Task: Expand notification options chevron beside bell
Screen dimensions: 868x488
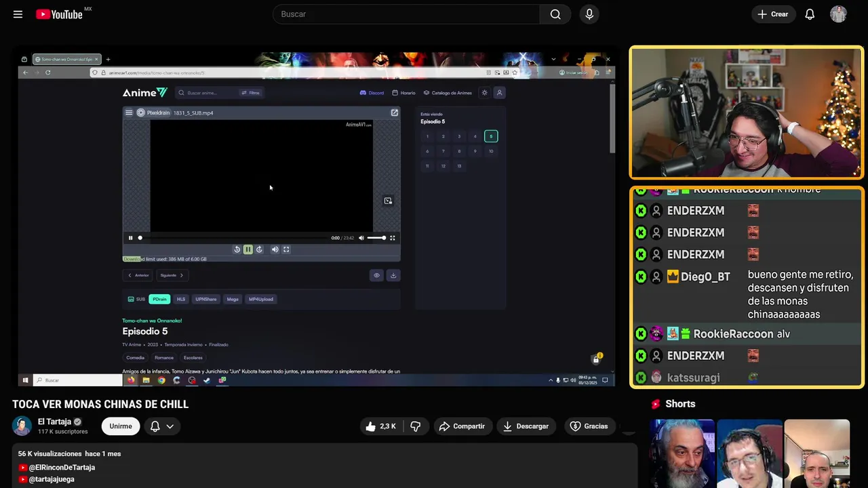Action: click(x=170, y=426)
